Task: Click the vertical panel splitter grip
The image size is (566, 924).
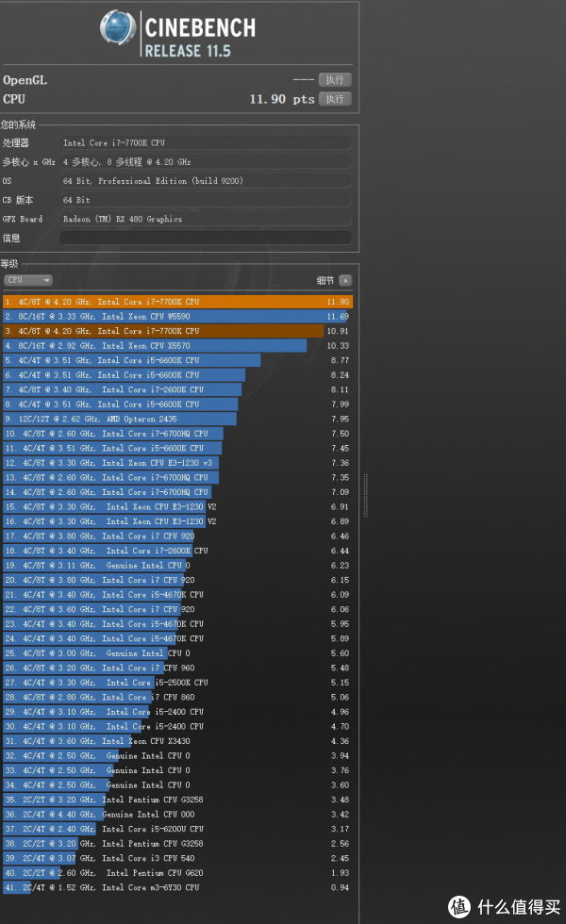Action: tap(366, 495)
